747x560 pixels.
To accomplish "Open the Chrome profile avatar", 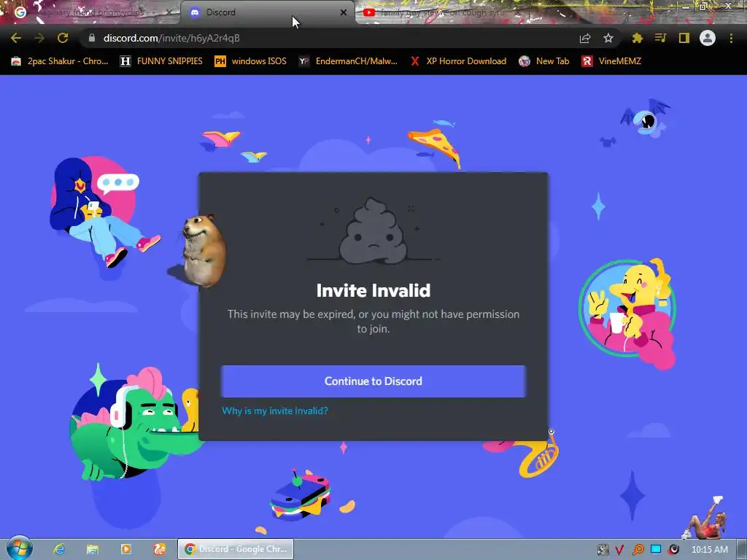I will pos(708,38).
